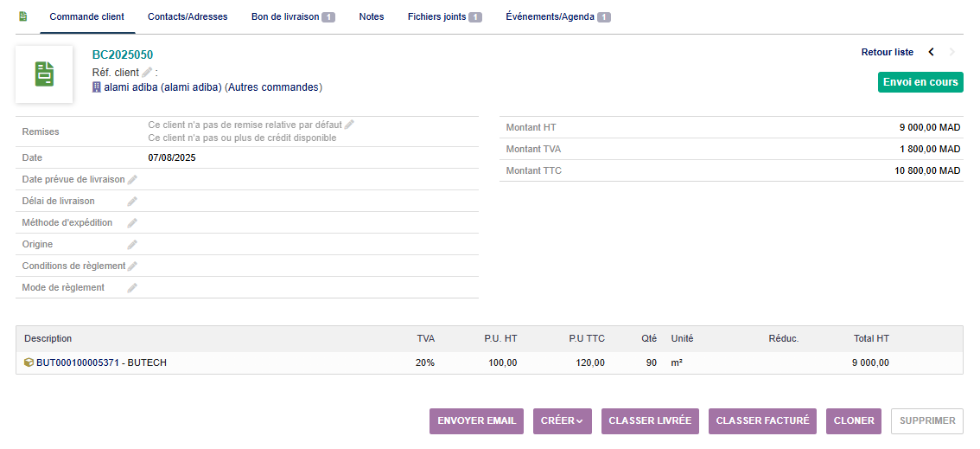
Task: Click the CLASSER LIVRÉE button
Action: tap(650, 421)
